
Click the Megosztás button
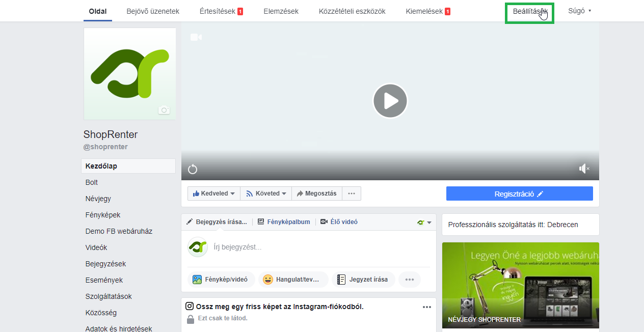coord(317,193)
